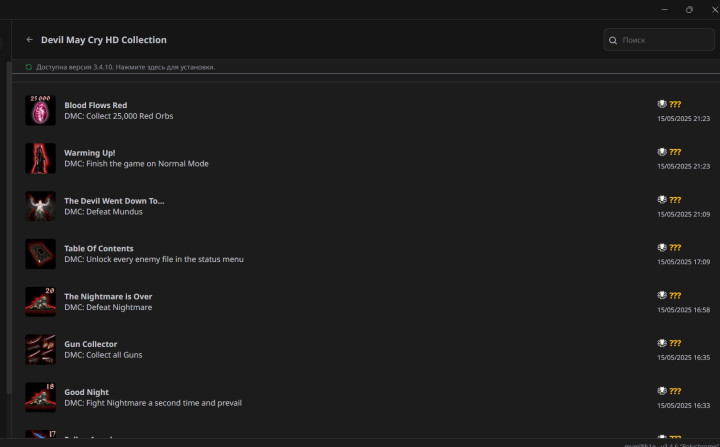
Task: Click The Nightmare is Over achievement icon
Action: click(x=41, y=302)
